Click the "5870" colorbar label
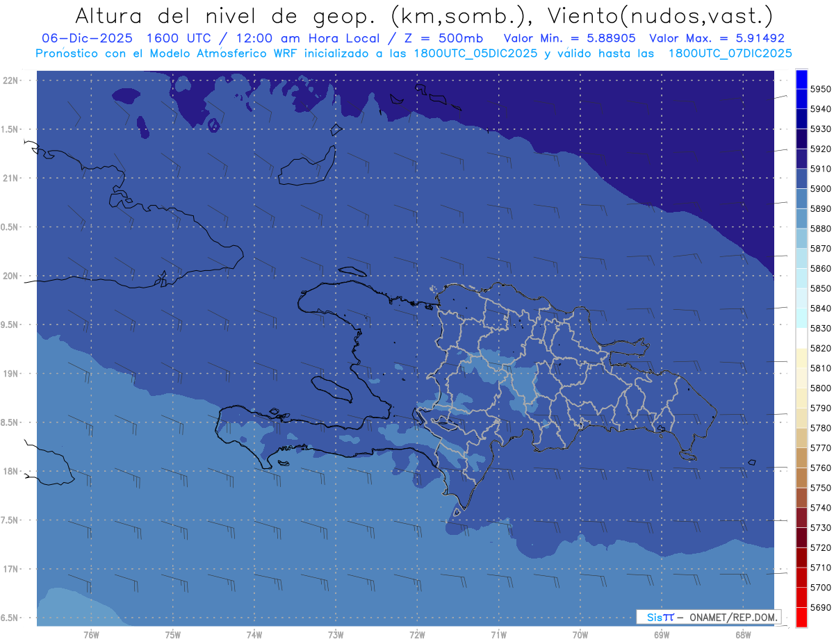 tap(820, 248)
